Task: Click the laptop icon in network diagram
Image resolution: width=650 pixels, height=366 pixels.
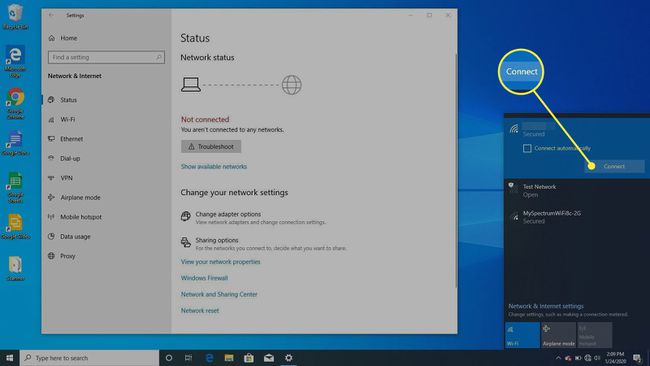Action: [x=191, y=85]
